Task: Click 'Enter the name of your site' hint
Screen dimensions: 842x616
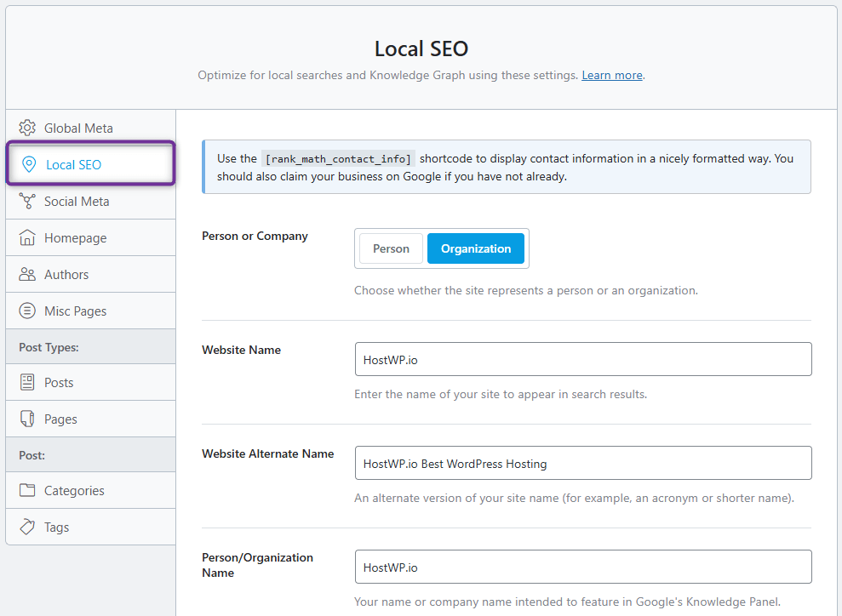Action: tap(501, 395)
